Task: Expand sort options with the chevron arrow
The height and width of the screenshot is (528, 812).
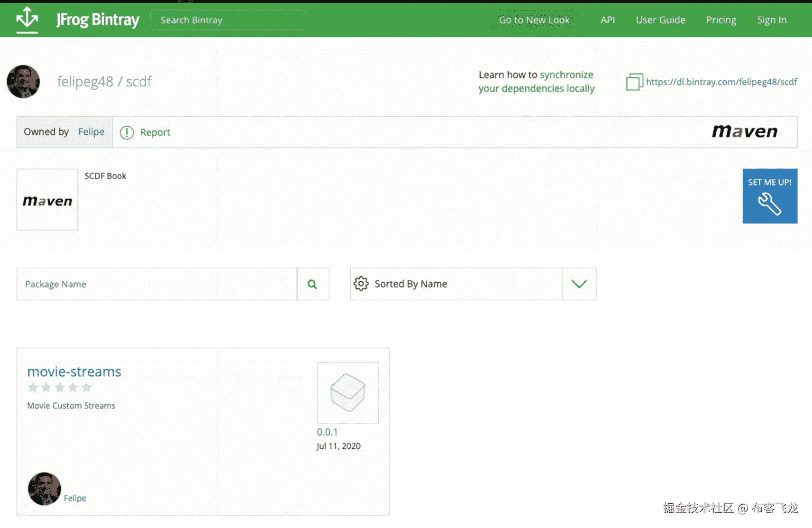Action: point(579,284)
